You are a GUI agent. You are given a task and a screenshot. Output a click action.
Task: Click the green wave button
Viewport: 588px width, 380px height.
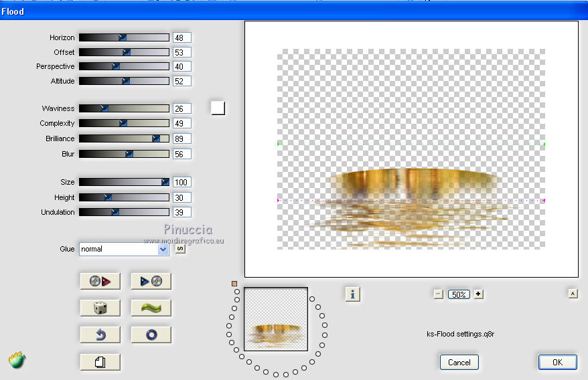coord(151,308)
